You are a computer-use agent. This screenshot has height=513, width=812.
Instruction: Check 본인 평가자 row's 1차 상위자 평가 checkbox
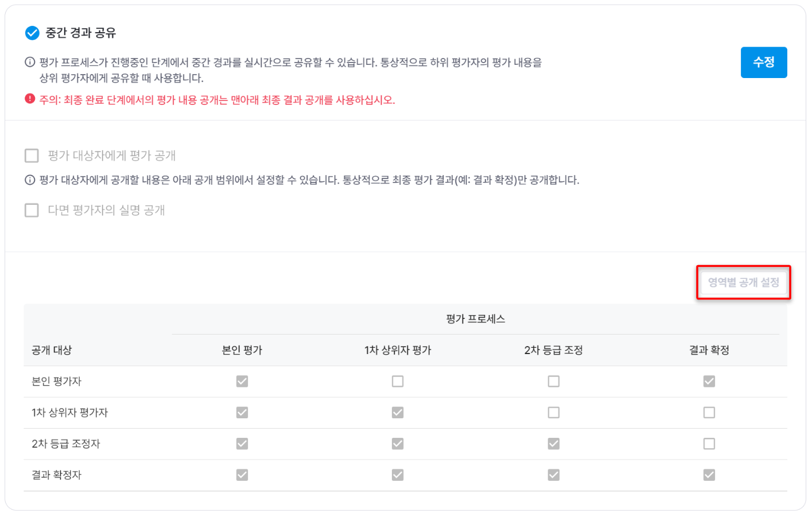click(398, 382)
